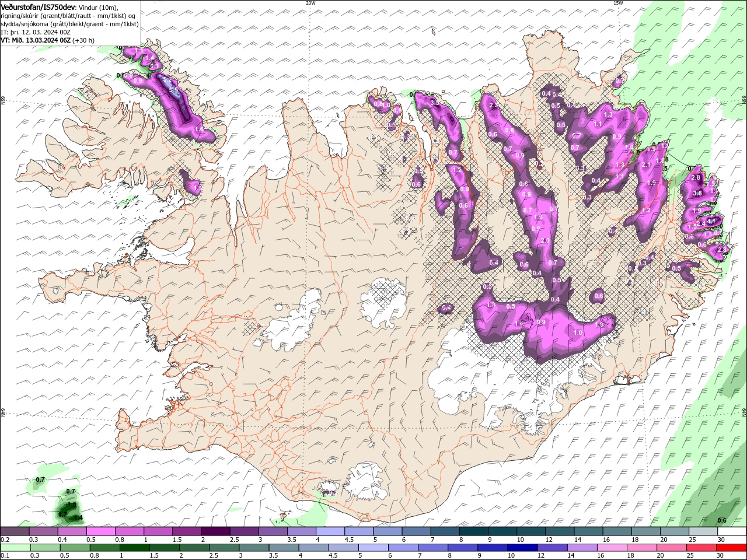The height and width of the screenshot is (560, 747).
Task: Click the '66N' latitude label on right edge
Action: [x=744, y=100]
